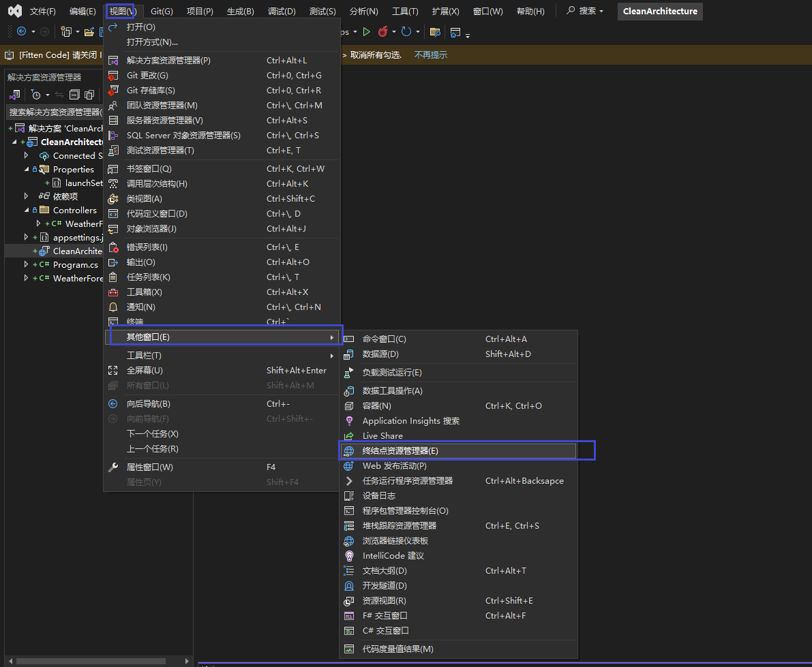Open the Extensions (扩展) menu
The height and width of the screenshot is (667, 812).
click(445, 11)
